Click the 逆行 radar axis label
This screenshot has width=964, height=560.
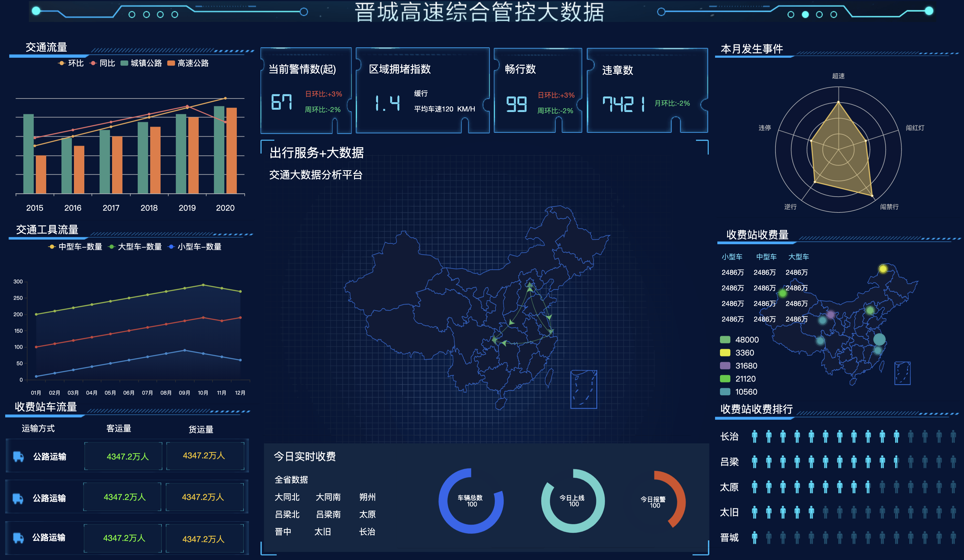coord(790,207)
